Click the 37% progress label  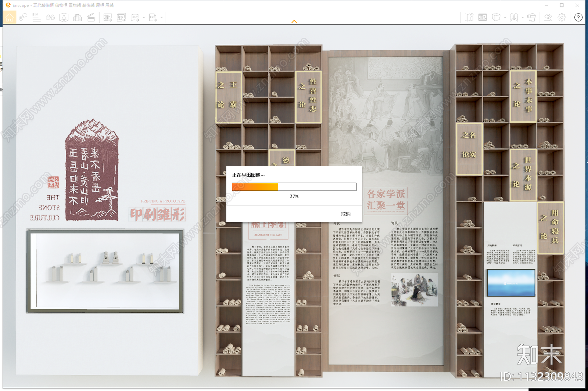(x=294, y=197)
